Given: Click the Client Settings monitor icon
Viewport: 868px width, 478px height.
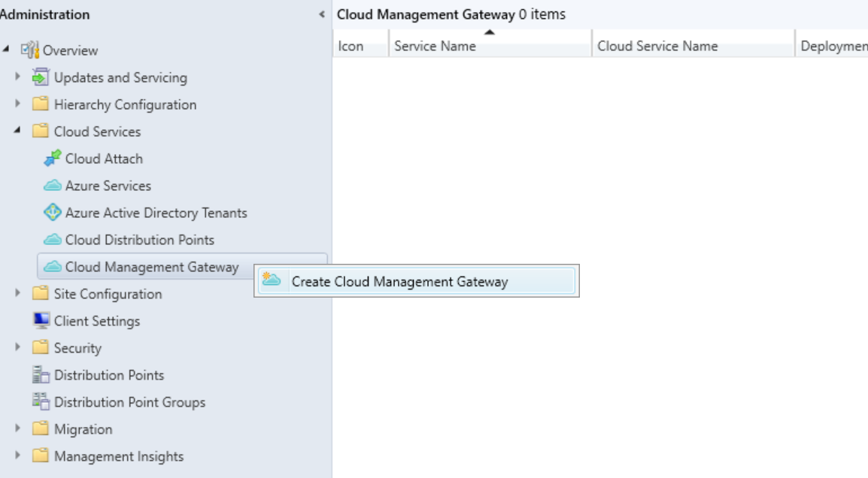Looking at the screenshot, I should coord(41,320).
